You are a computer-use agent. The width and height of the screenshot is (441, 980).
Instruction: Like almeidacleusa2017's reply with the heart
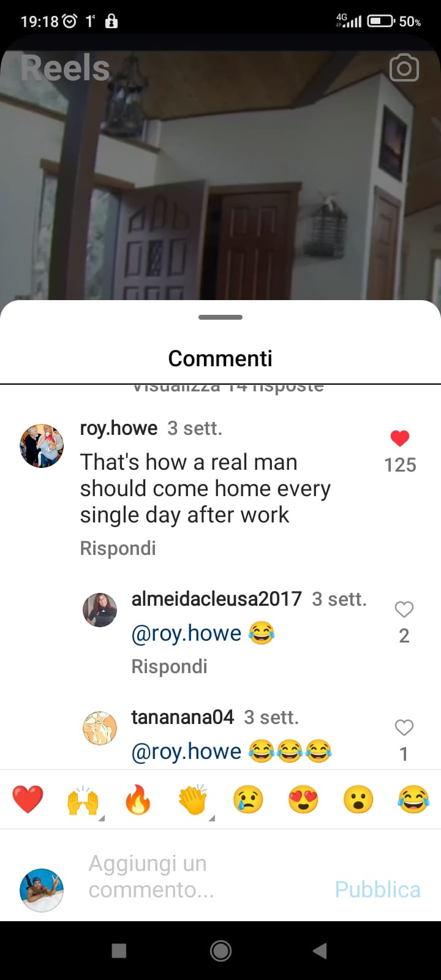pos(404,609)
